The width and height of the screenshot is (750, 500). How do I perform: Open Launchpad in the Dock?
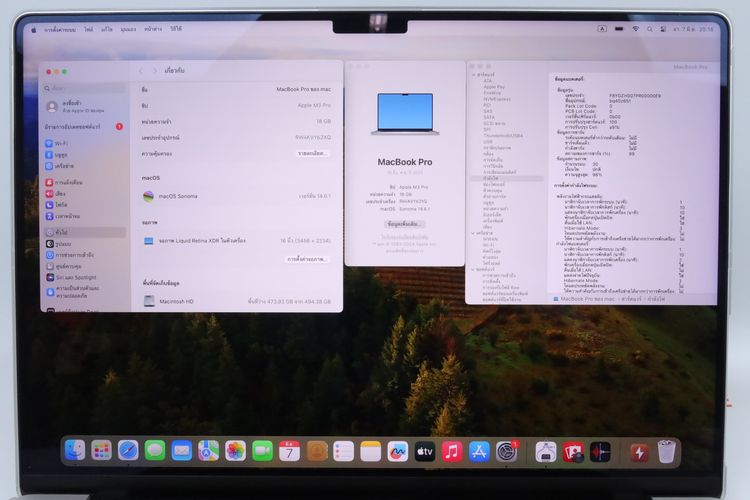point(101,451)
